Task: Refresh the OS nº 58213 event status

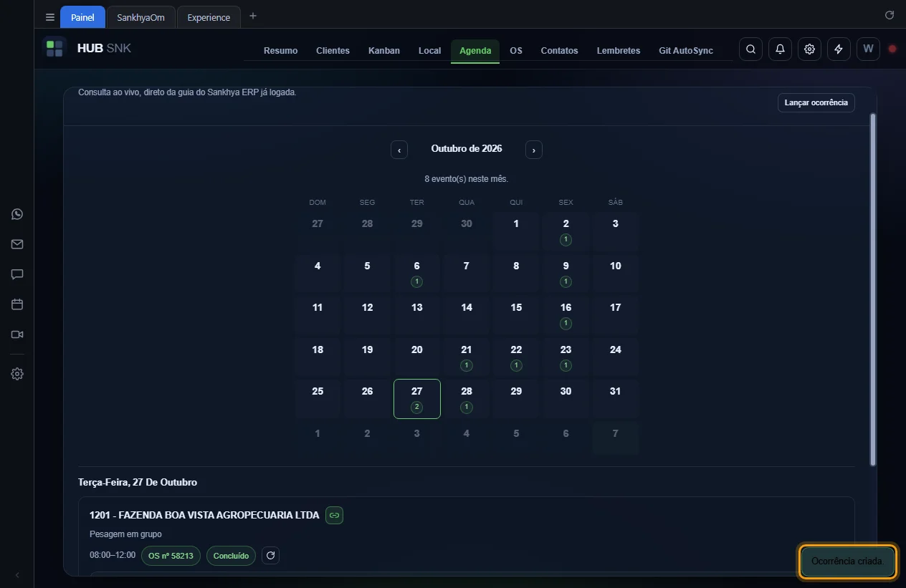Action: pyautogui.click(x=270, y=555)
